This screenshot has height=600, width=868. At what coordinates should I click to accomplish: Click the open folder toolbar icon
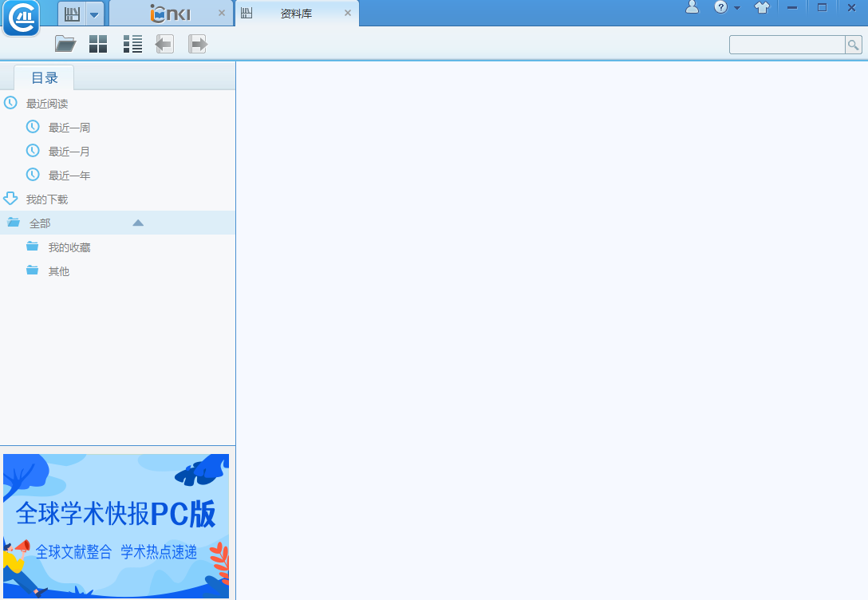tap(65, 44)
